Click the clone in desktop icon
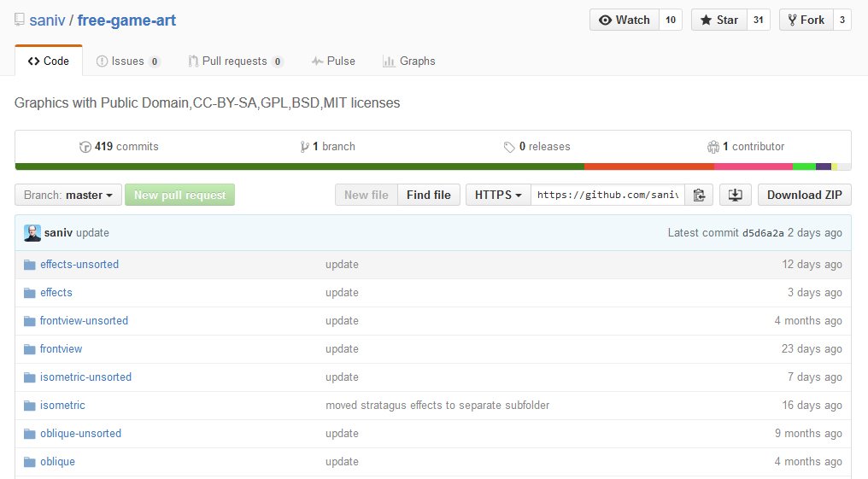This screenshot has height=479, width=868. point(735,195)
